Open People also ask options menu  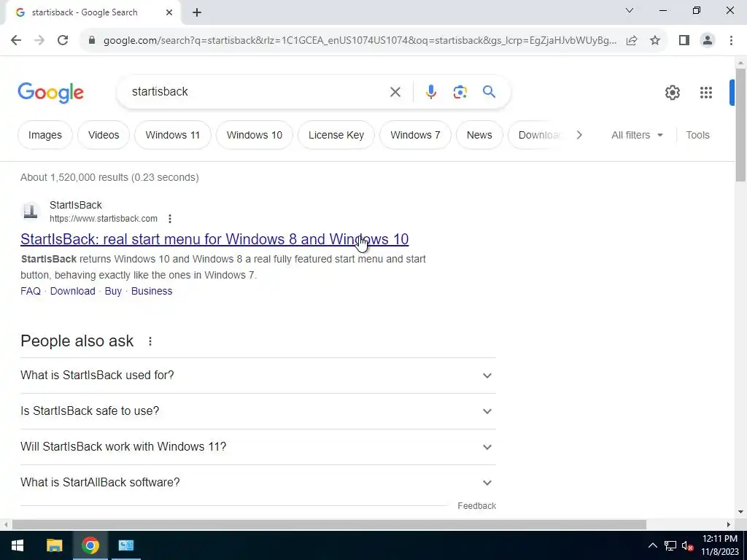pos(150,341)
